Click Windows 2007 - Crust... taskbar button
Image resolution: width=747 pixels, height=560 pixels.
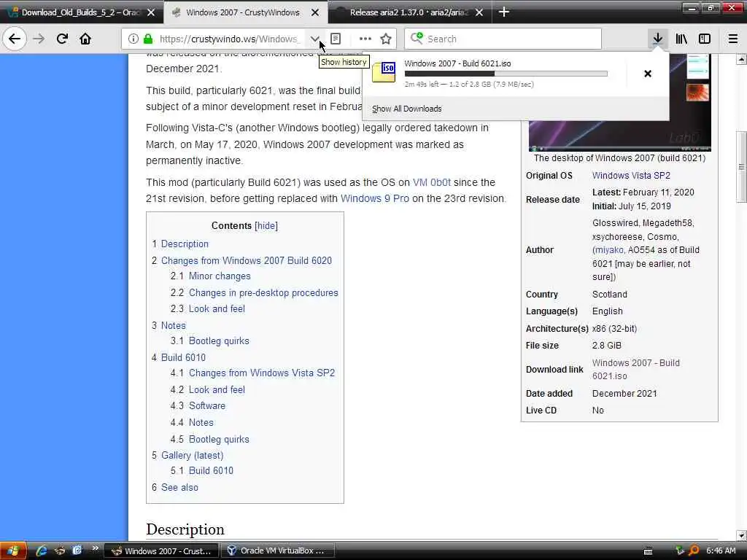tap(161, 551)
